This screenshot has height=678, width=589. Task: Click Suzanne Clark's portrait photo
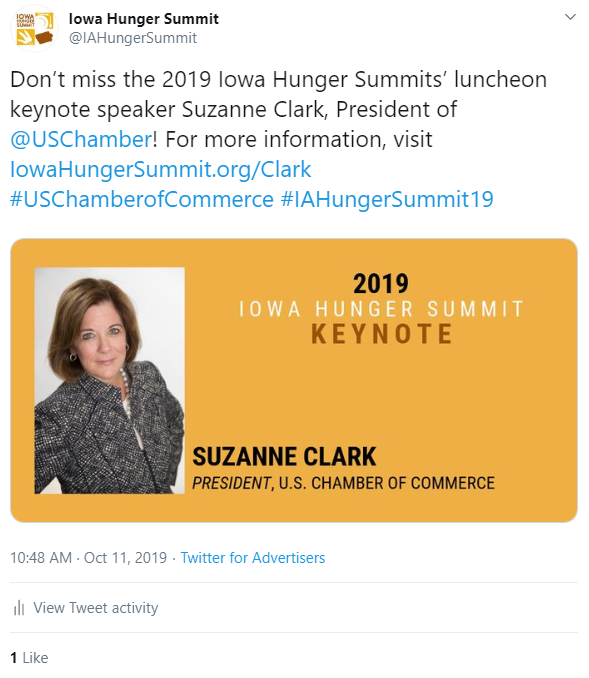coord(109,381)
